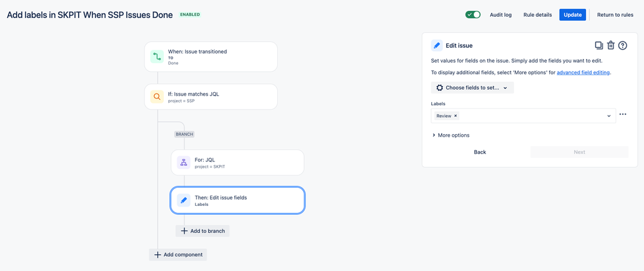The image size is (644, 271).
Task: Open the Audit log
Action: [x=500, y=15]
